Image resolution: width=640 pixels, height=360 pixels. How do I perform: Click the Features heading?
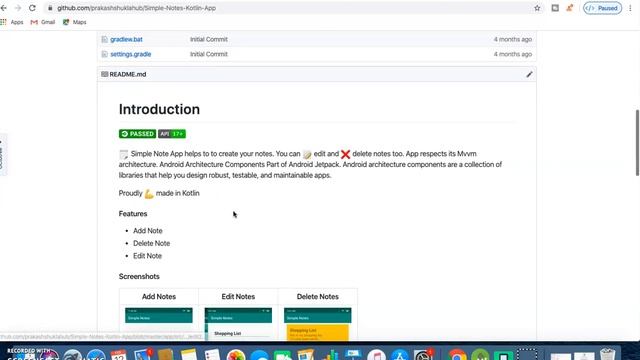(133, 214)
